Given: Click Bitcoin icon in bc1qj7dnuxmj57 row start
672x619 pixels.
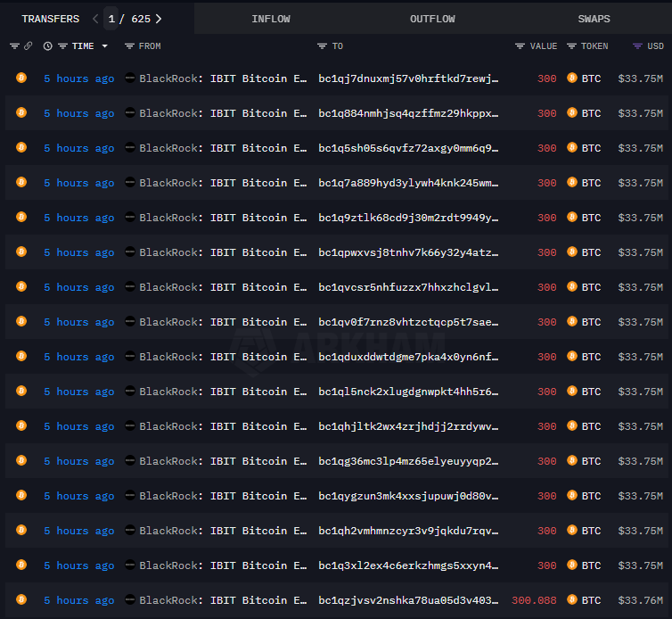Looking at the screenshot, I should [21, 78].
